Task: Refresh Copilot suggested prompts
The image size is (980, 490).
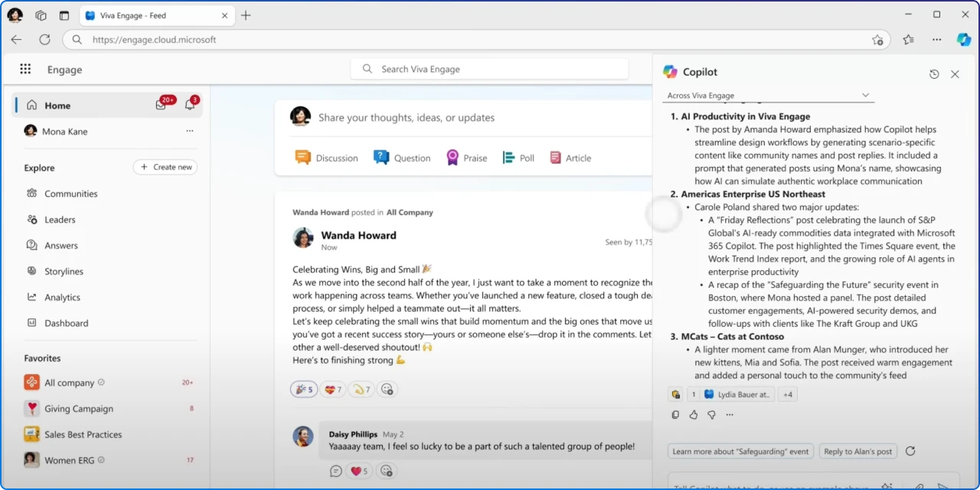Action: [910, 451]
